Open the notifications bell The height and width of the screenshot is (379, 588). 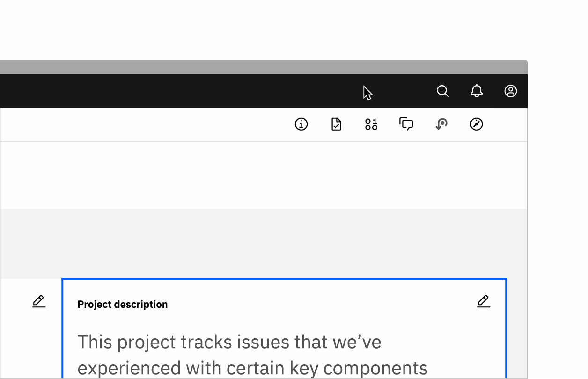tap(477, 91)
